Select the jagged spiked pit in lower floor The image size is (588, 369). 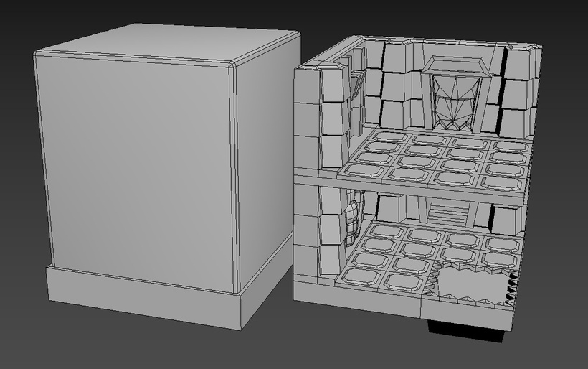point(468,282)
